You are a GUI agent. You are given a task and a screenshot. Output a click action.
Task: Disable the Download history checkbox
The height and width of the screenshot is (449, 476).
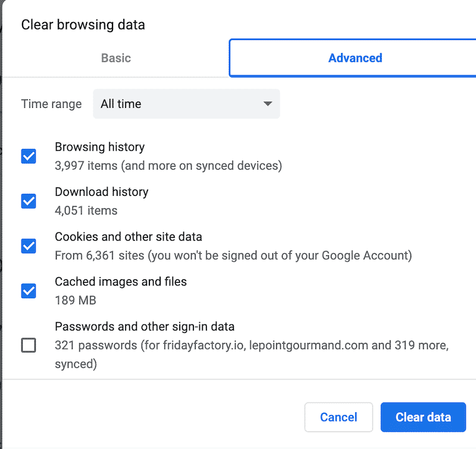tap(28, 201)
